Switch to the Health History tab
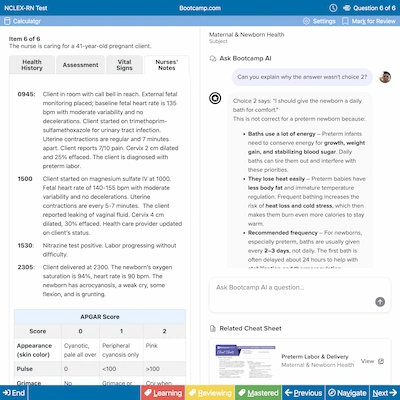400x400 pixels. point(32,65)
